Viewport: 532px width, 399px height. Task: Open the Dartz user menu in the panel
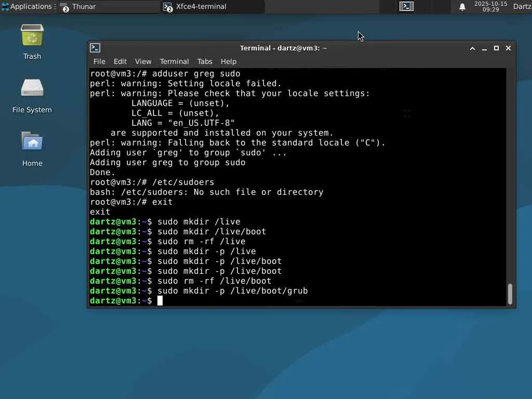(522, 6)
